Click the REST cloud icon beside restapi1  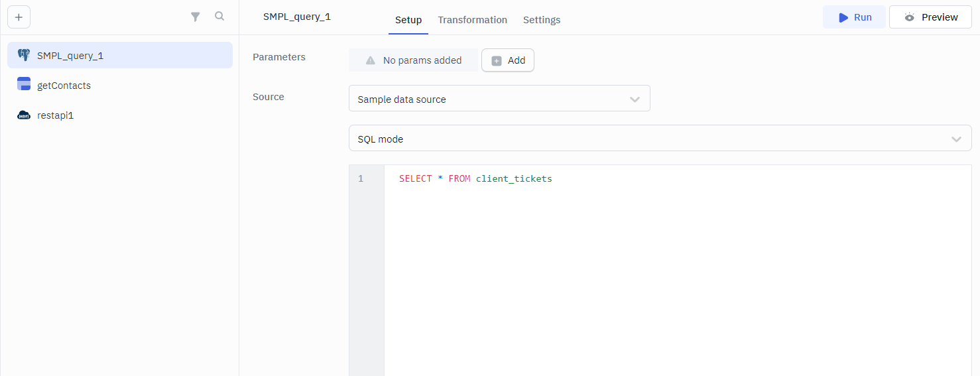pos(24,115)
